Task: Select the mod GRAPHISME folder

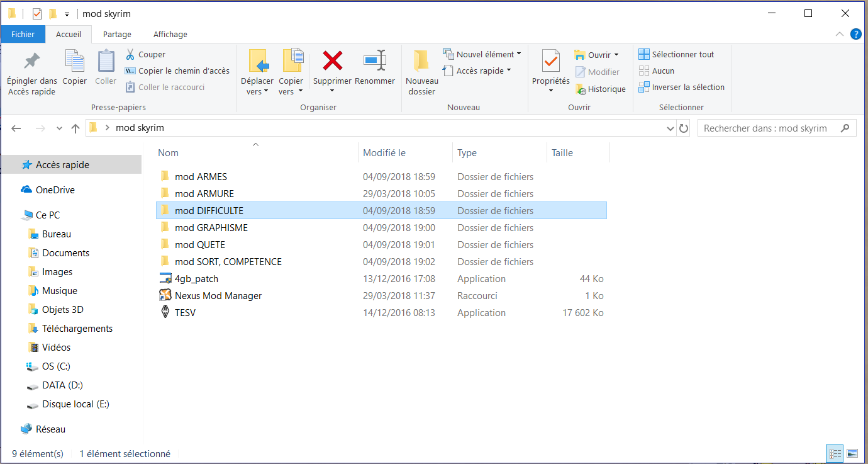Action: coord(381,228)
